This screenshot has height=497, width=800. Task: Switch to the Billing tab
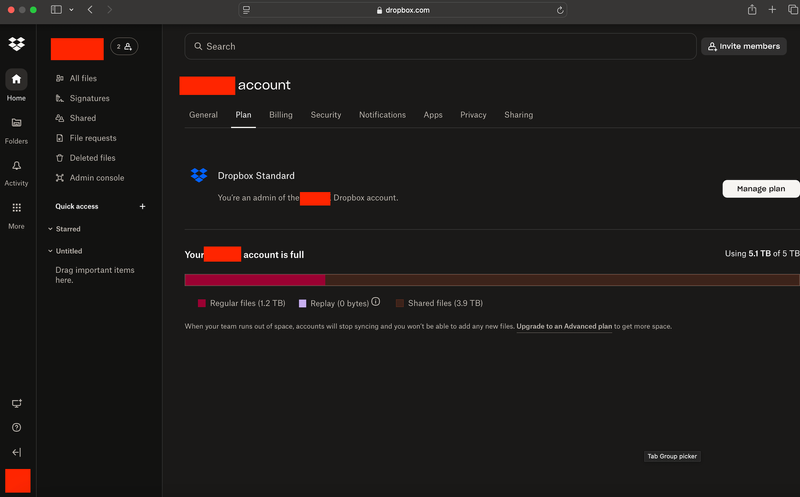(x=281, y=115)
